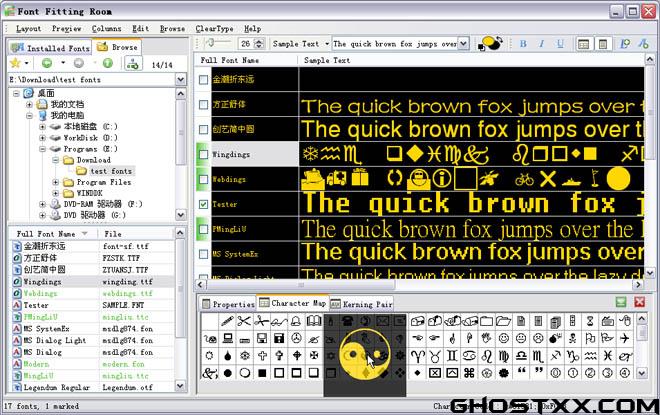
Task: Select the water drop character in map
Action: [227, 356]
